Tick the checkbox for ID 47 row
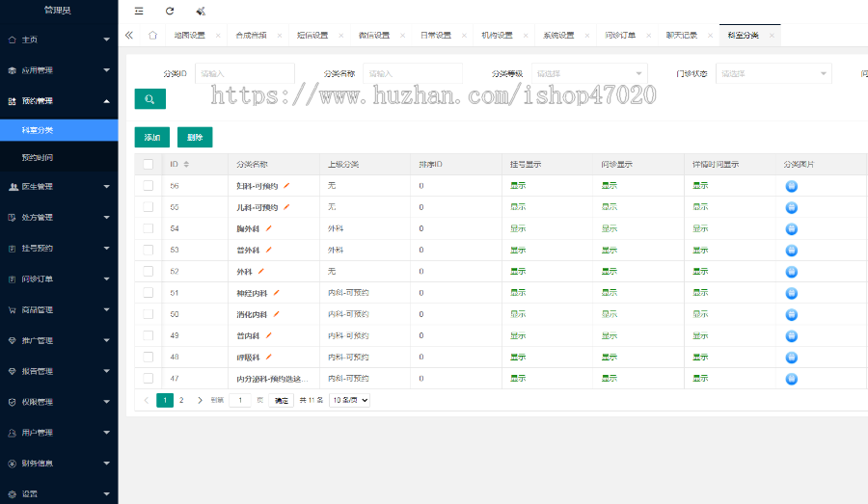 pos(149,379)
